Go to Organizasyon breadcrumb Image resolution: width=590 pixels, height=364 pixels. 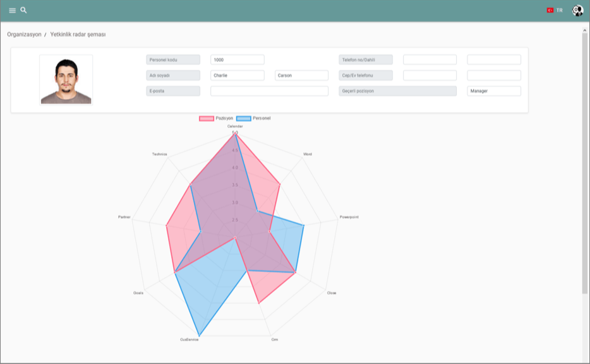[24, 34]
